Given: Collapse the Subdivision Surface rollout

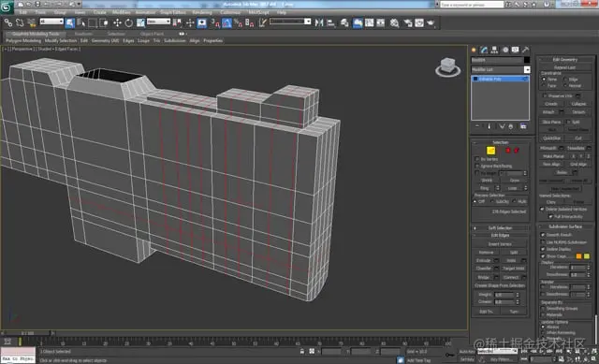Looking at the screenshot, I should pyautogui.click(x=565, y=226).
